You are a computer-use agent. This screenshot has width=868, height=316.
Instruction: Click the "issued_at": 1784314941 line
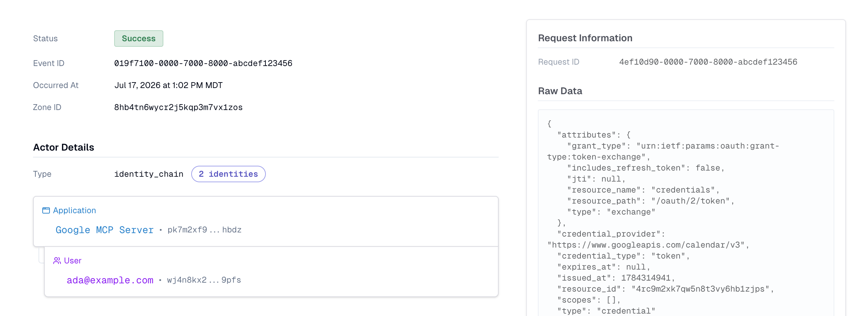pos(616,278)
